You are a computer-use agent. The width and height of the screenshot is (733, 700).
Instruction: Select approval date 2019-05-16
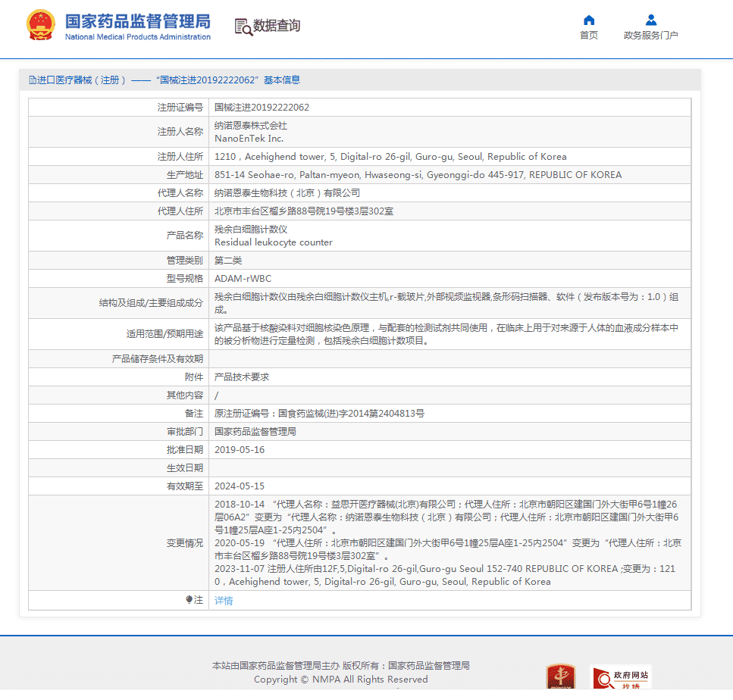(240, 450)
